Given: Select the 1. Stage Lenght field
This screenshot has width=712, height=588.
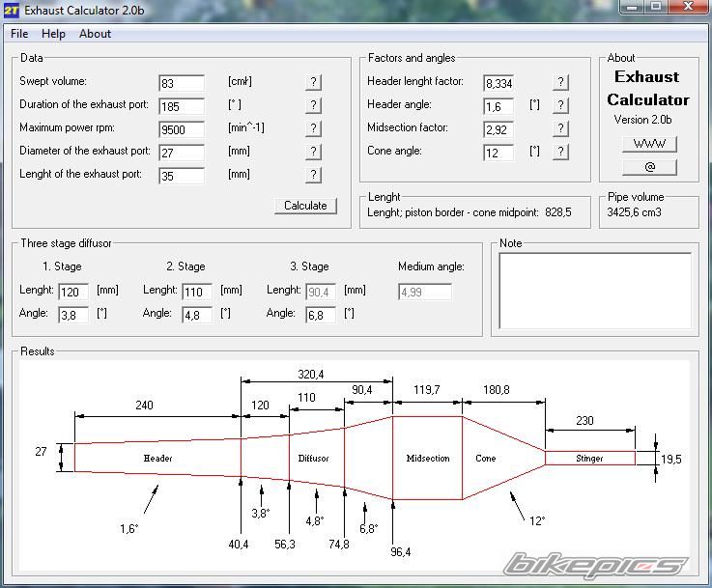Looking at the screenshot, I should coord(72,292).
